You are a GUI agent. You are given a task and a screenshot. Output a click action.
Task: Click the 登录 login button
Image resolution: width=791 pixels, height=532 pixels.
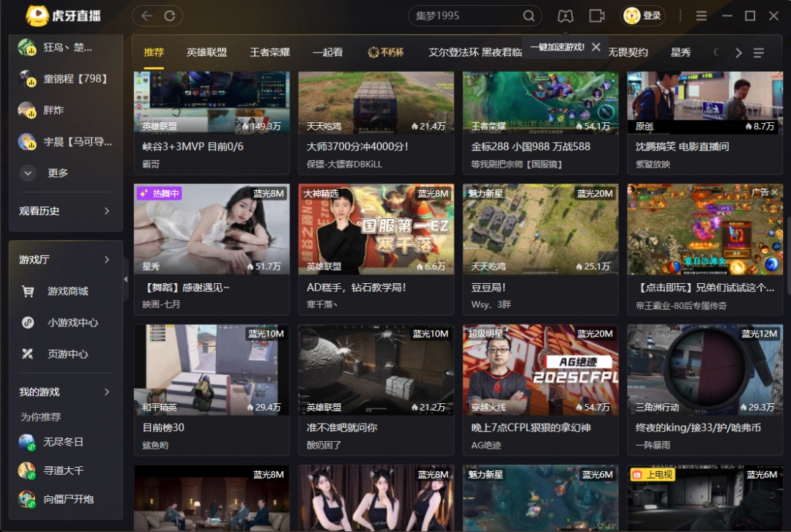pos(643,15)
